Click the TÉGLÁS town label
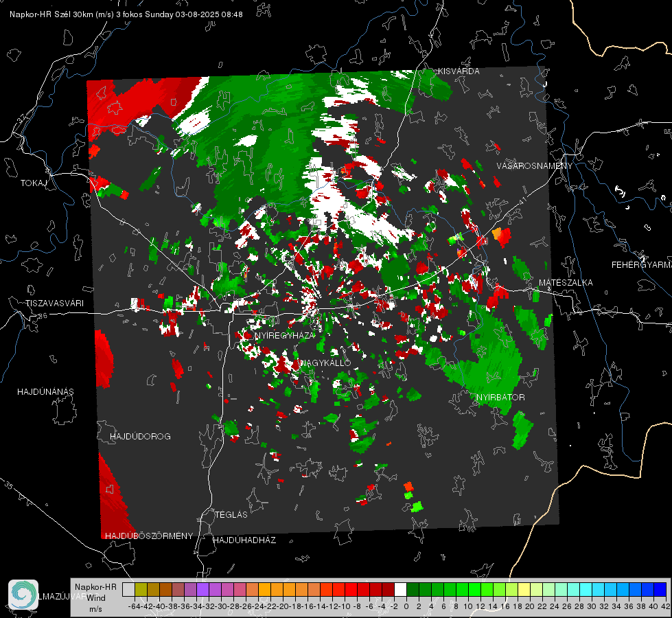The height and width of the screenshot is (618, 672). (x=231, y=515)
